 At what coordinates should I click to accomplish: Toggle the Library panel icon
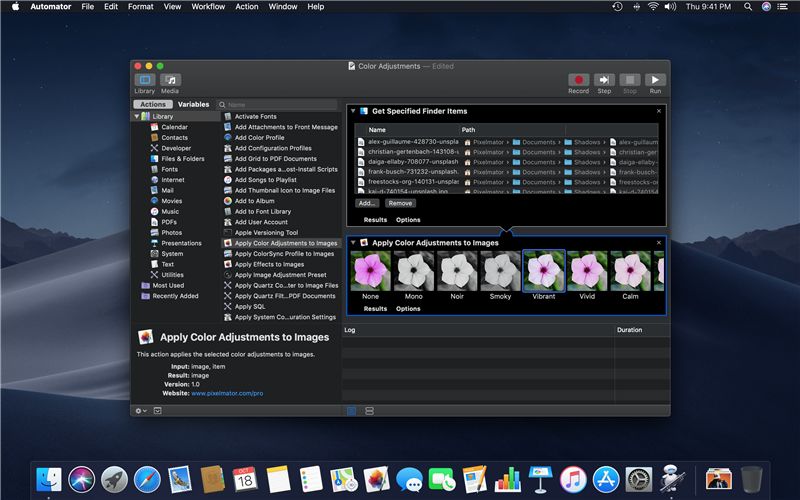tap(145, 80)
